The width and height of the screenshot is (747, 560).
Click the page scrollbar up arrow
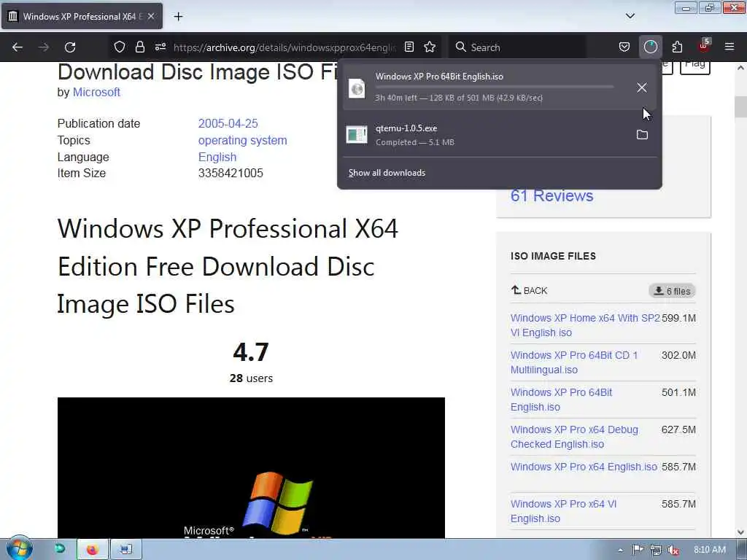click(x=740, y=68)
